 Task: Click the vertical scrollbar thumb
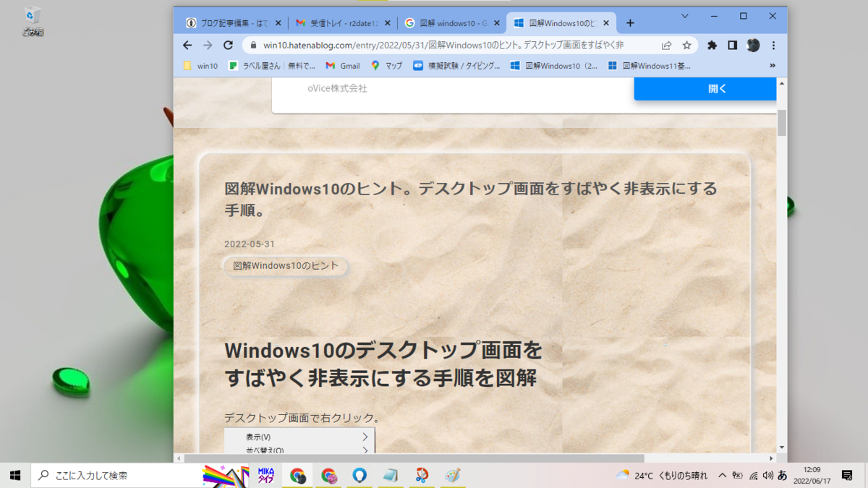click(x=782, y=122)
